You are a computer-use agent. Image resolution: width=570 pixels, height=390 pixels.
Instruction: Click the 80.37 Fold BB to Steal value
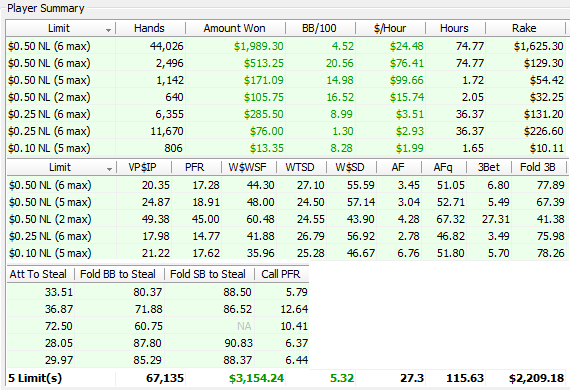(147, 292)
